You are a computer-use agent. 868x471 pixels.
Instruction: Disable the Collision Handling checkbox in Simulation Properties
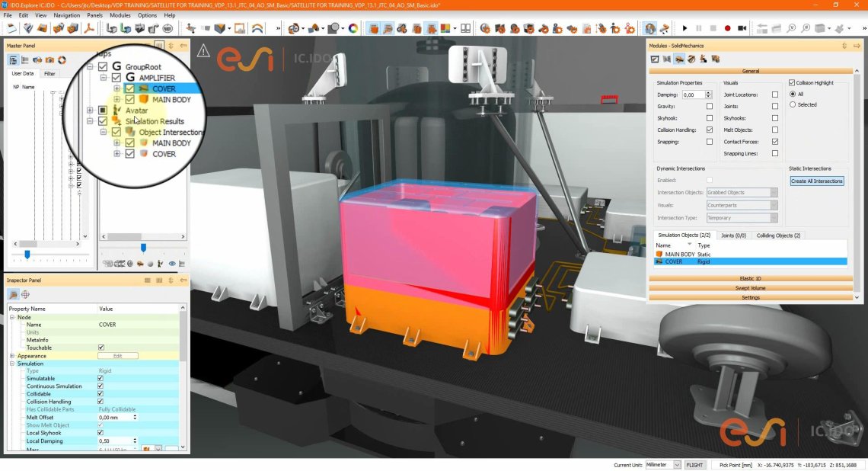(x=709, y=130)
